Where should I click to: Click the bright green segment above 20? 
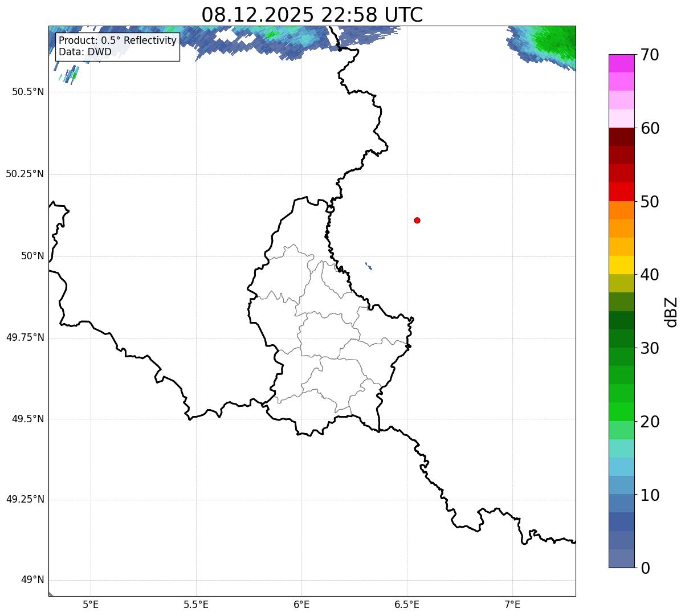pyautogui.click(x=622, y=412)
